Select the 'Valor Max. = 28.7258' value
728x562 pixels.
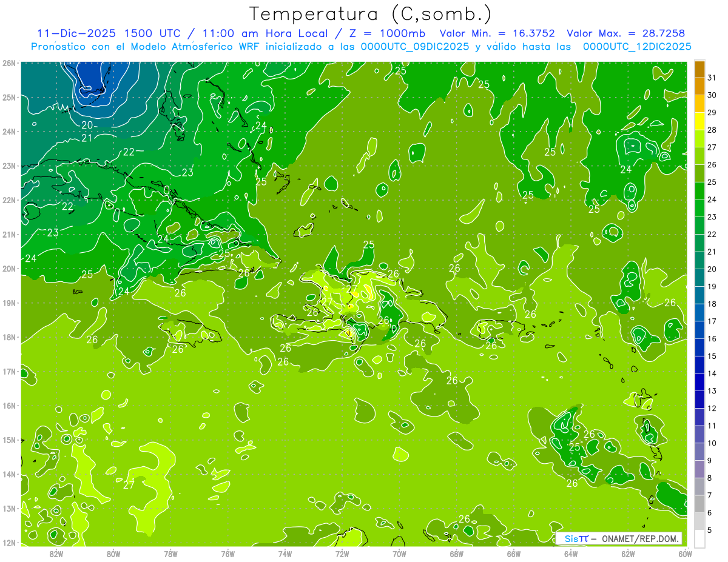(x=625, y=33)
